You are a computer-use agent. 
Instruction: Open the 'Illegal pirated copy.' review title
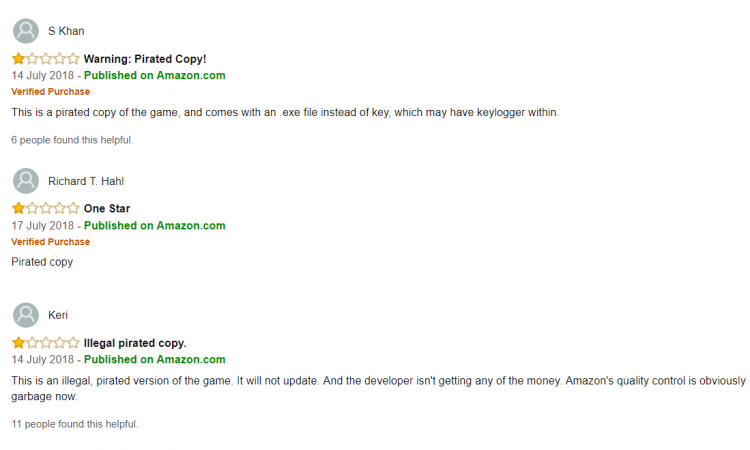[135, 343]
